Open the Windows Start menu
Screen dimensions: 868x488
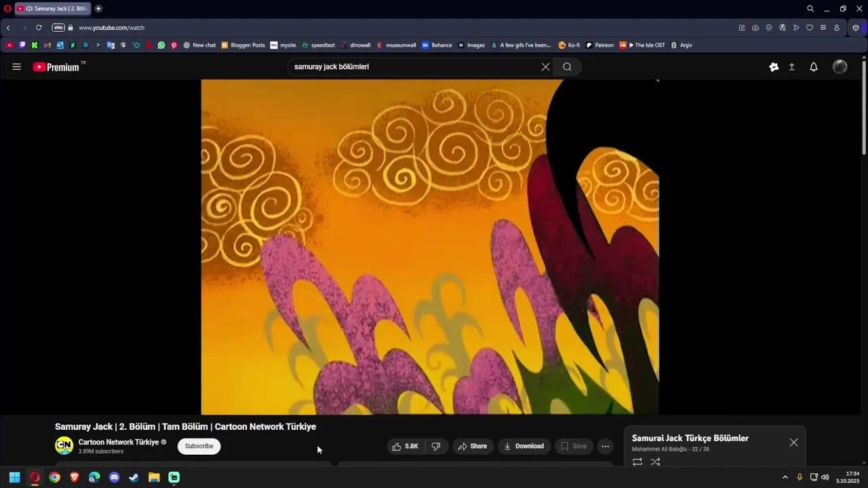(14, 477)
